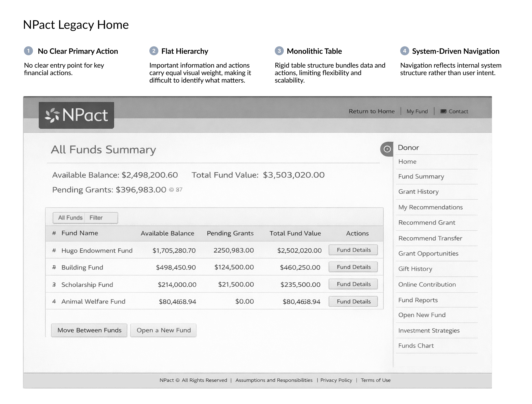Open Fund Details for Building Fund
Image resolution: width=532 pixels, height=404 pixels.
[353, 267]
